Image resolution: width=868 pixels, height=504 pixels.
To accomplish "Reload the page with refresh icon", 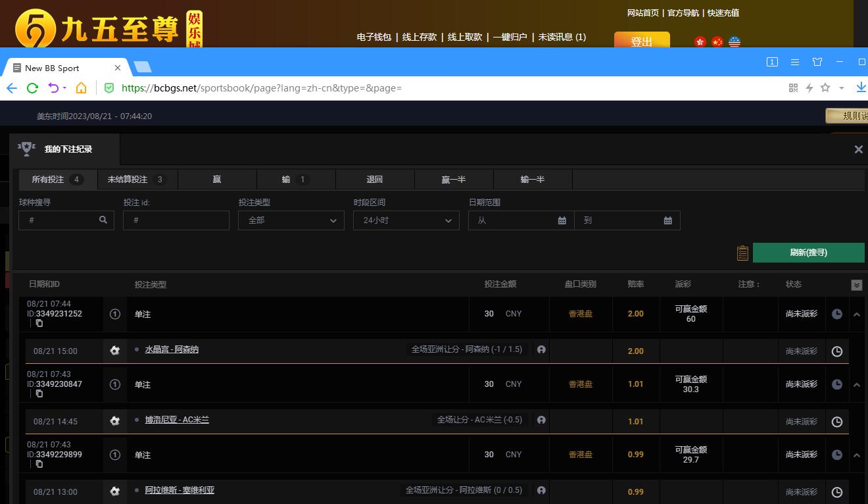I will pyautogui.click(x=32, y=88).
